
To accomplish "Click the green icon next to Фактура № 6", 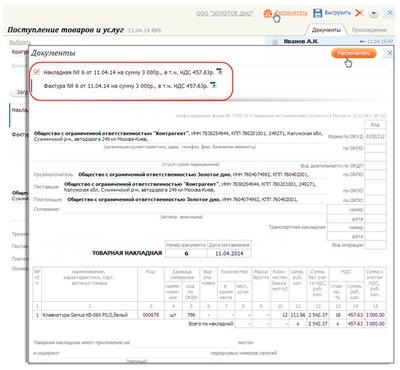I will [x=213, y=85].
